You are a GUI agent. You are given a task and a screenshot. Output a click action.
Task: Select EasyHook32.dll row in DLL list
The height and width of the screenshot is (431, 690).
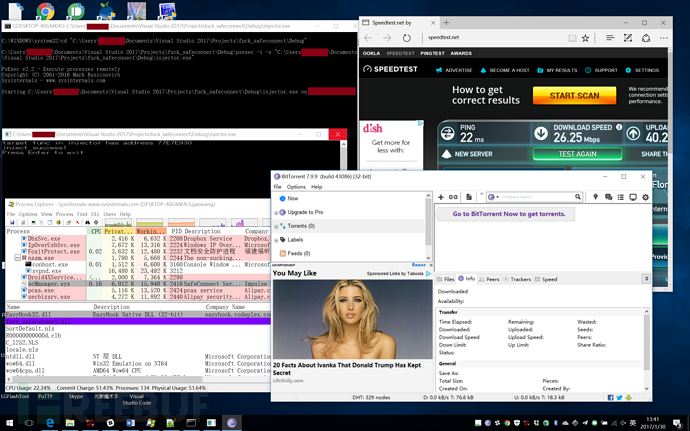tap(138, 314)
